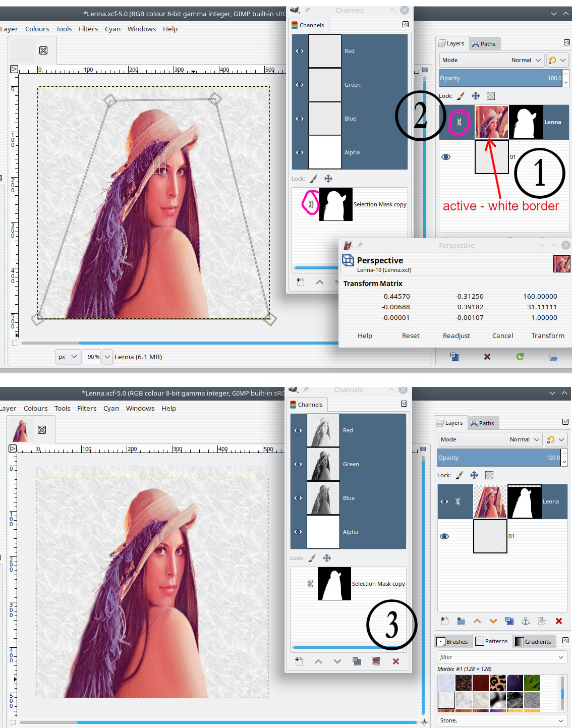This screenshot has height=728, width=572.
Task: Open the Colours menu in lower window
Action: pos(35,408)
